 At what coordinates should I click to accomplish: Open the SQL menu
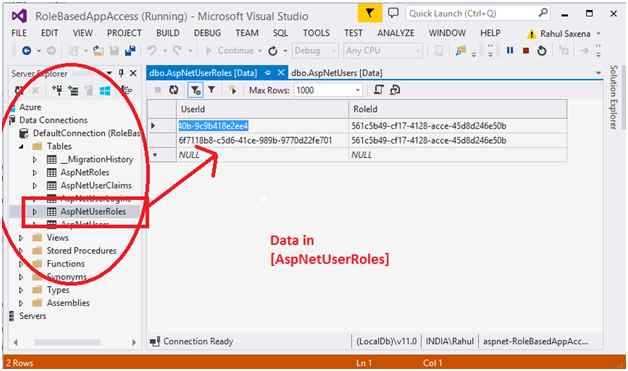280,33
